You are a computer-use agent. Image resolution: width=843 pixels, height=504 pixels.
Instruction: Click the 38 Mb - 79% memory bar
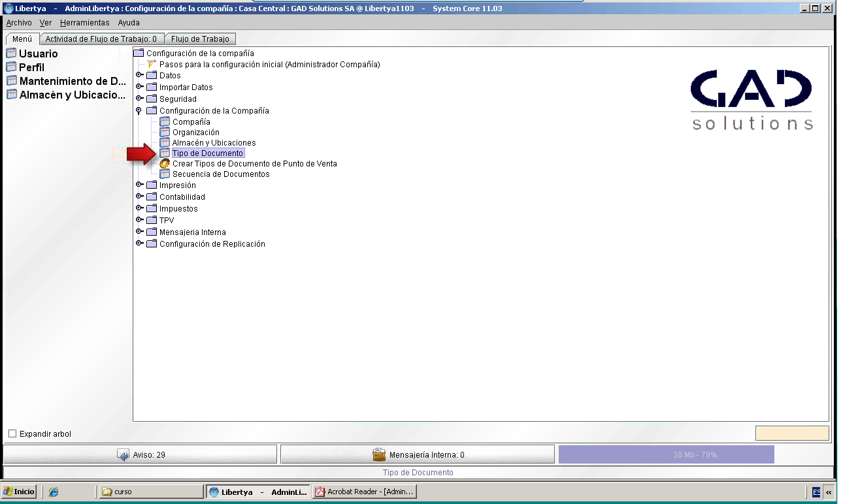click(666, 454)
